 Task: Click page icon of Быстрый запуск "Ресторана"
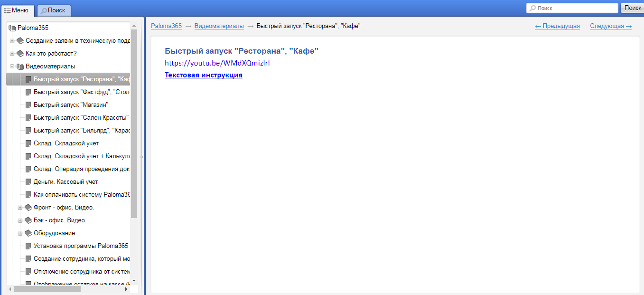click(28, 79)
